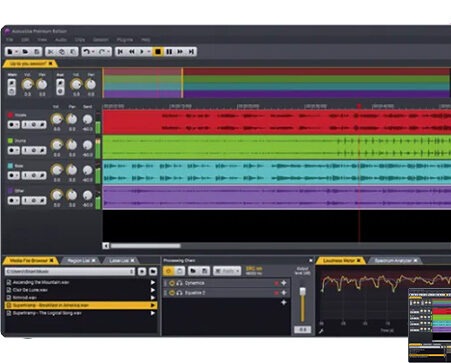The width and height of the screenshot is (451, 363).
Task: Click the Output level fader
Action: tap(303, 292)
